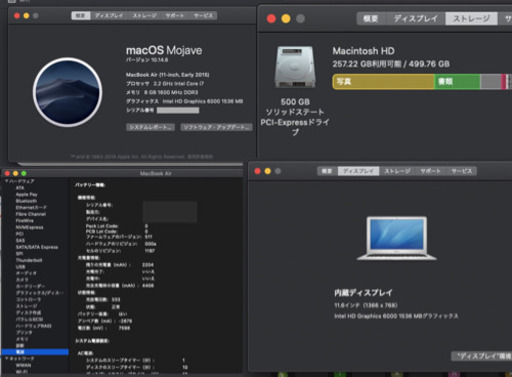Select Ethernetカード in System Report sidebar

pos(31,207)
